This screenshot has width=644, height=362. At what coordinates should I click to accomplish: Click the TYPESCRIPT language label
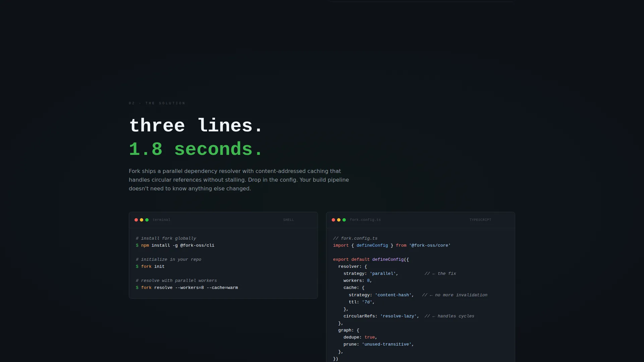pyautogui.click(x=480, y=220)
